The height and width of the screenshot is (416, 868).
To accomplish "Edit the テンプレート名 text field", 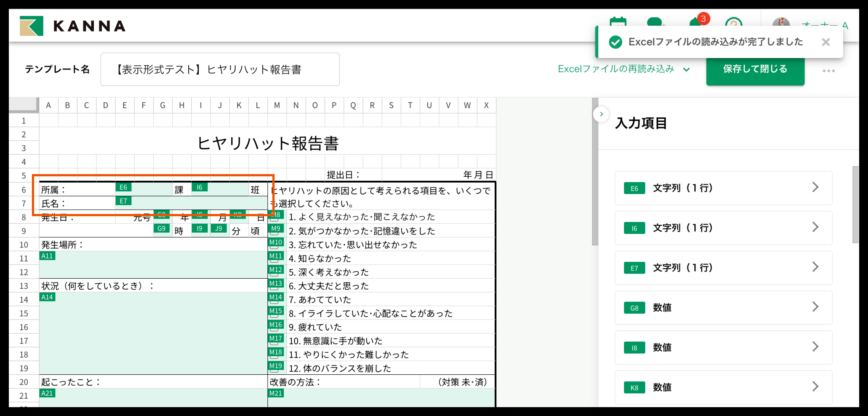I will click(x=220, y=70).
